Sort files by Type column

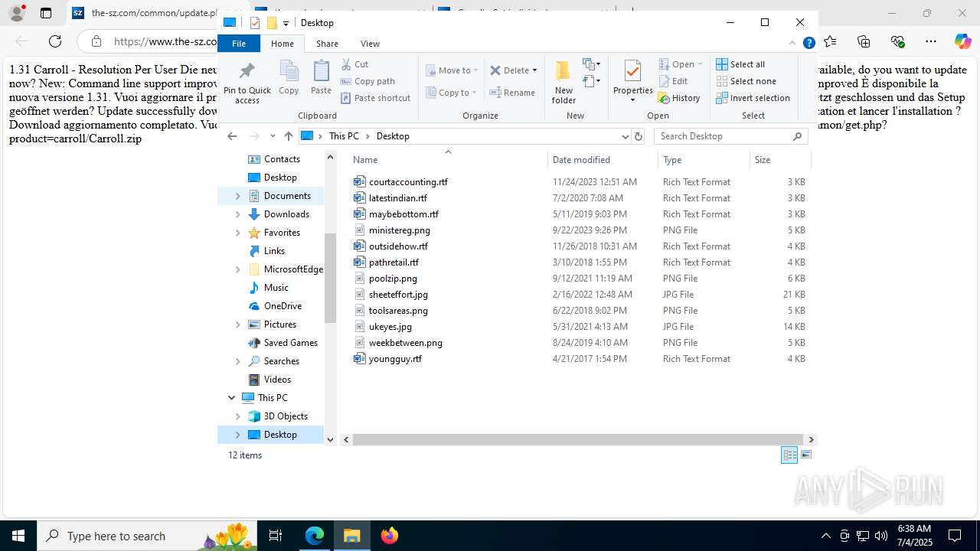pos(704,160)
